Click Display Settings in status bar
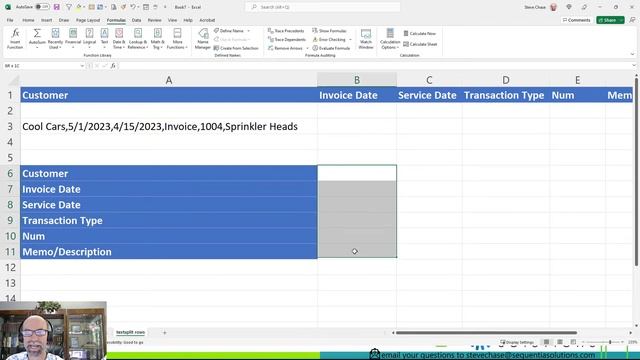This screenshot has width=640, height=360. pos(517,342)
